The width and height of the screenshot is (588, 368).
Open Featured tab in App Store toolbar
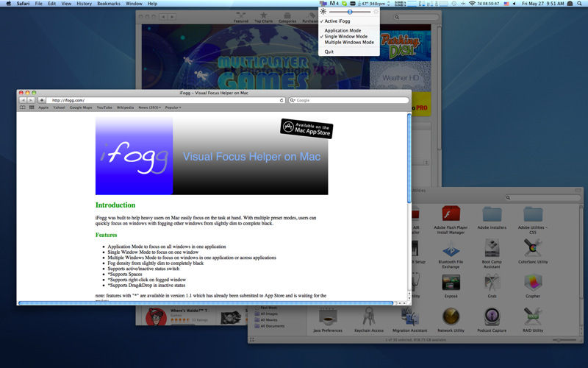[241, 17]
